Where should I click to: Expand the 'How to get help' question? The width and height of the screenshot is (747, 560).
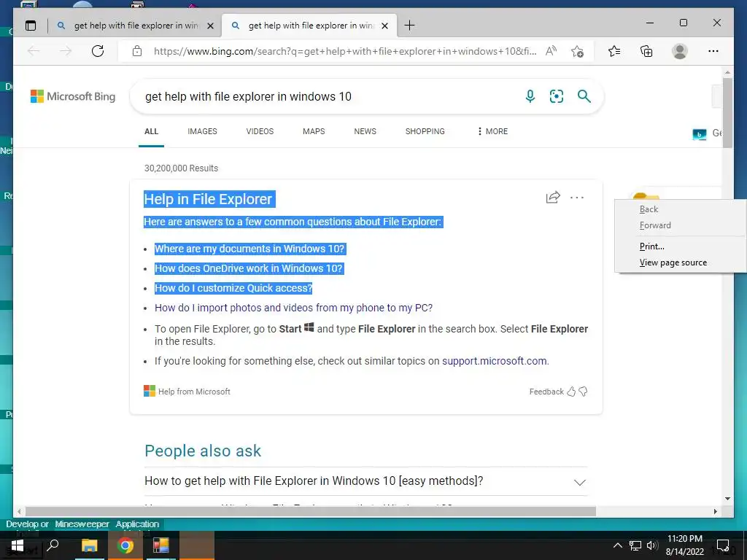(x=580, y=482)
